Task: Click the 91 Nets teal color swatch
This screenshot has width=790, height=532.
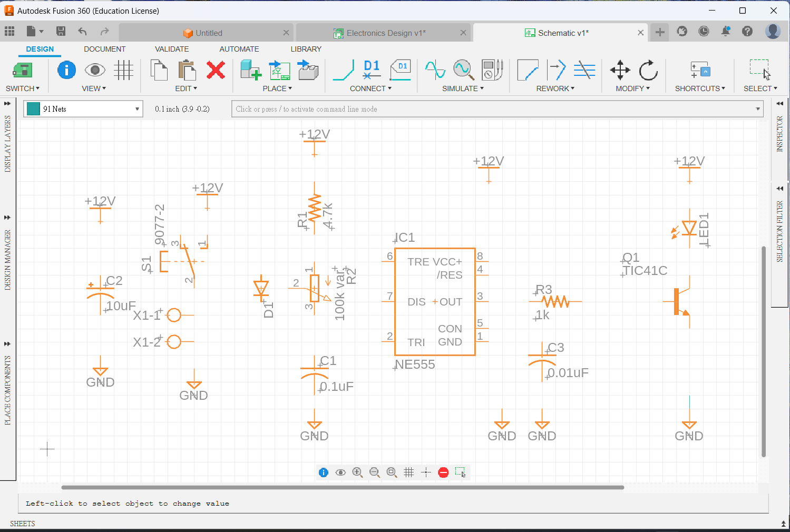Action: [33, 109]
